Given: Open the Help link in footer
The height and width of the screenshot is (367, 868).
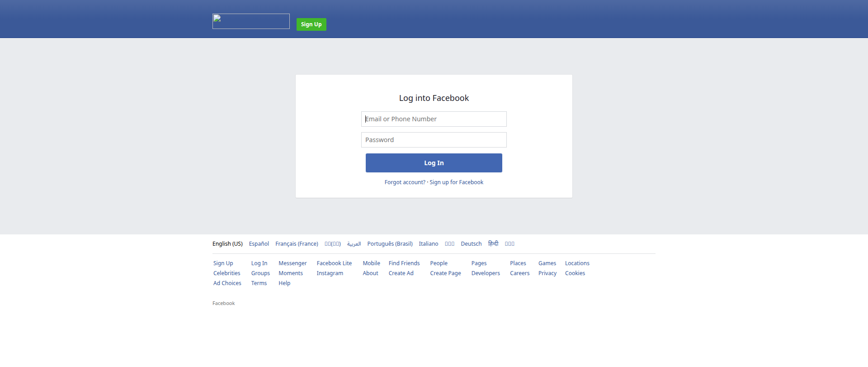Looking at the screenshot, I should [x=284, y=283].
